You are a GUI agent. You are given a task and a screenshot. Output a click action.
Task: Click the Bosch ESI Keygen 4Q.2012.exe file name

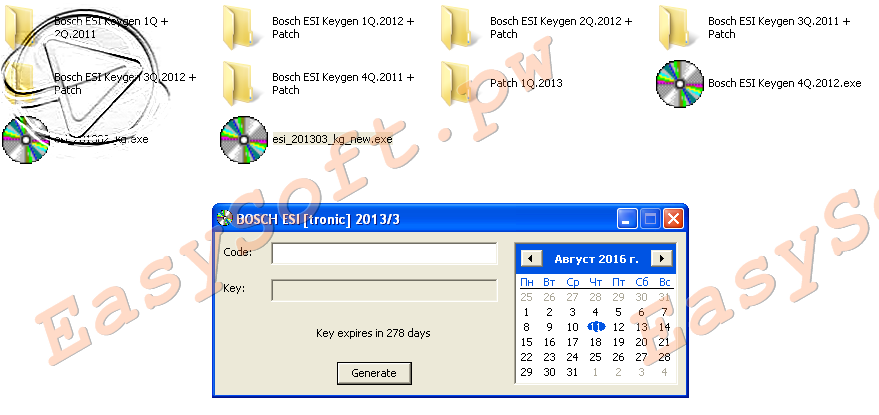click(784, 83)
